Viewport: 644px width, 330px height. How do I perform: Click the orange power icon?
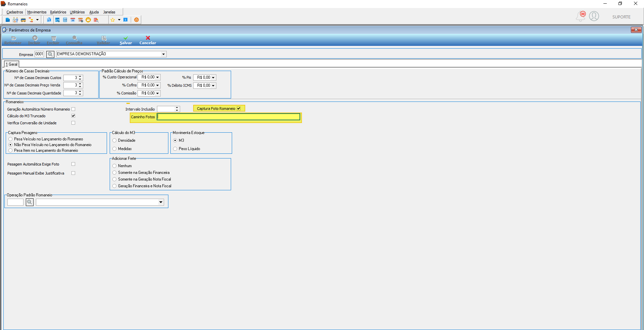coord(137,20)
